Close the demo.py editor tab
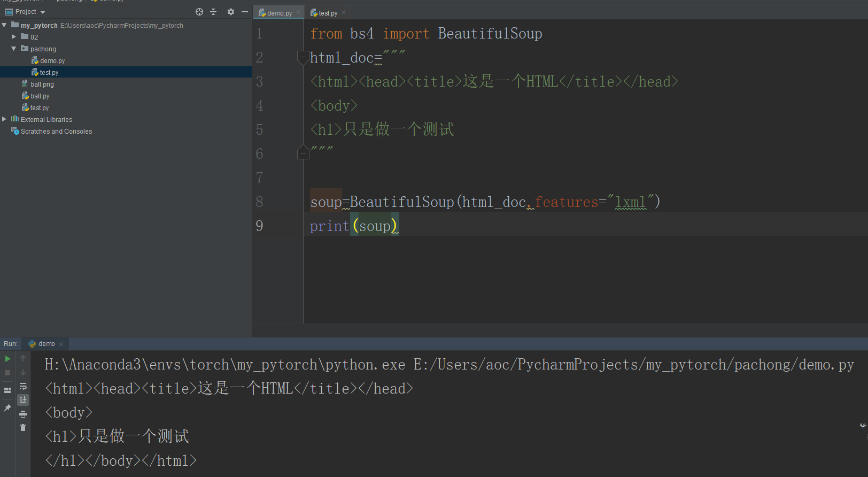 pos(298,13)
